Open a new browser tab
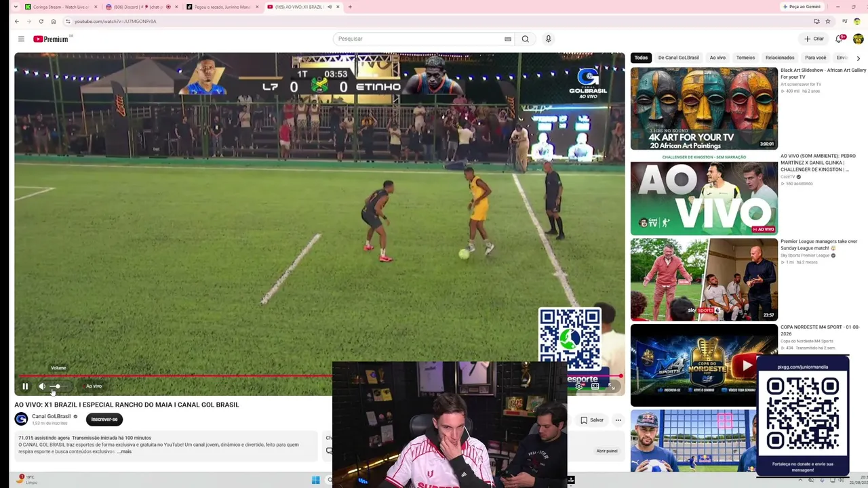Image resolution: width=868 pixels, height=488 pixels. 350,7
